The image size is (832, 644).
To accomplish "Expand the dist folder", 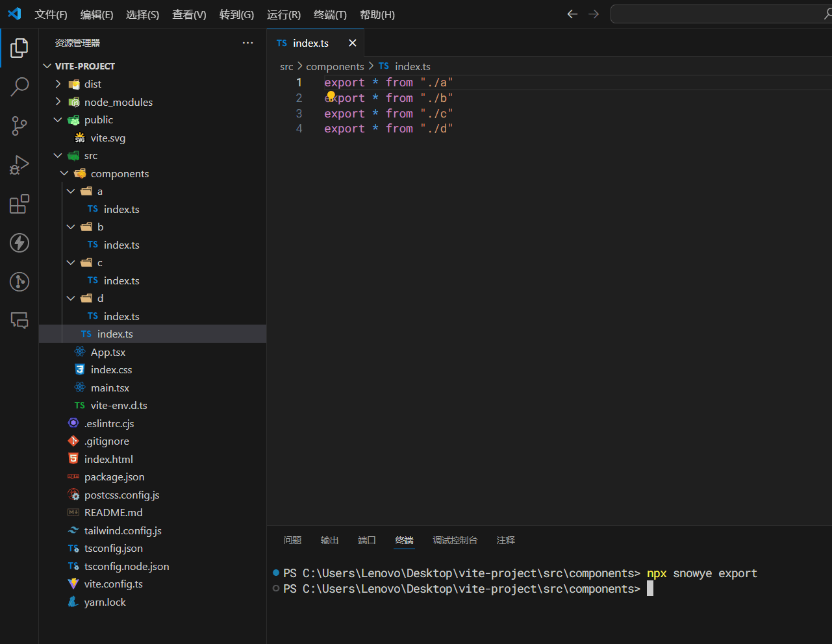I will [x=92, y=84].
